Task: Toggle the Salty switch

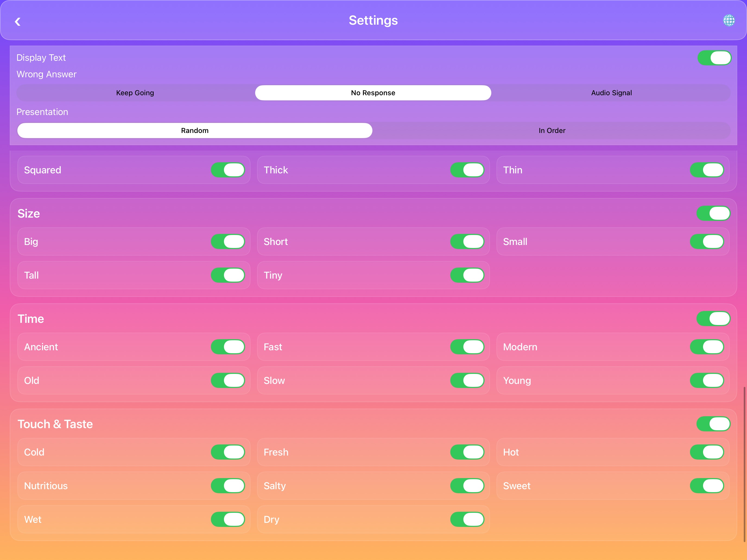Action: 467,486
